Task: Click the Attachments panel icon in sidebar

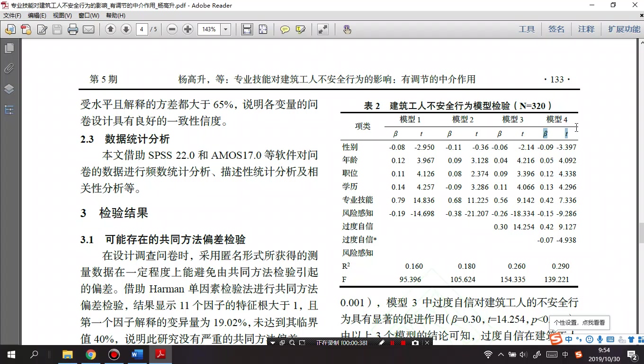Action: tap(9, 69)
